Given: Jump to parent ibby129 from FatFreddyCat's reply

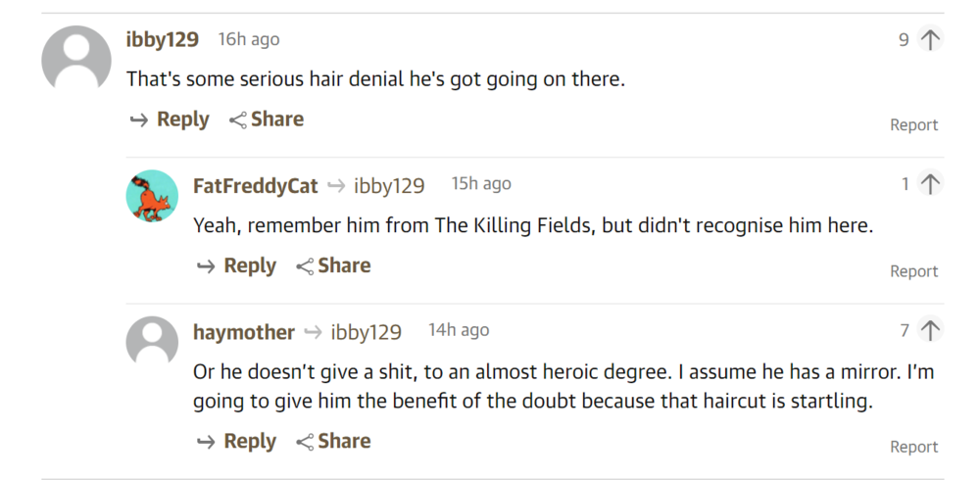Looking at the screenshot, I should coord(389,185).
